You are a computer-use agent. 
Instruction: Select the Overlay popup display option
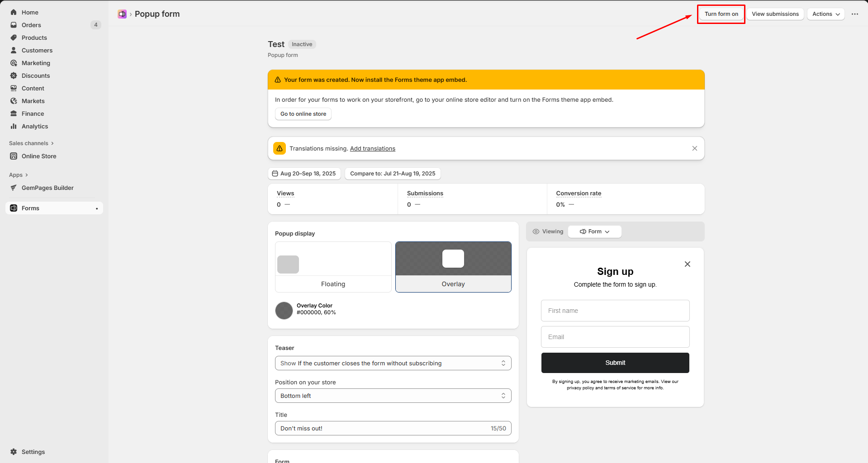pyautogui.click(x=453, y=267)
